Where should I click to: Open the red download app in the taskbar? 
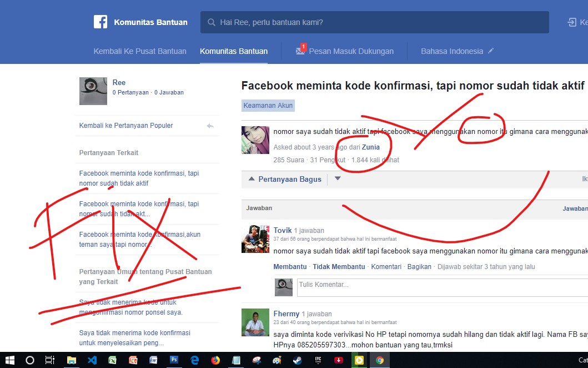point(339,360)
